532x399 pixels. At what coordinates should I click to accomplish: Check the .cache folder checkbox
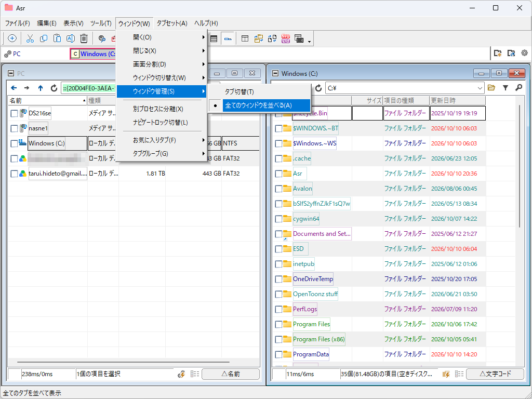[278, 158]
